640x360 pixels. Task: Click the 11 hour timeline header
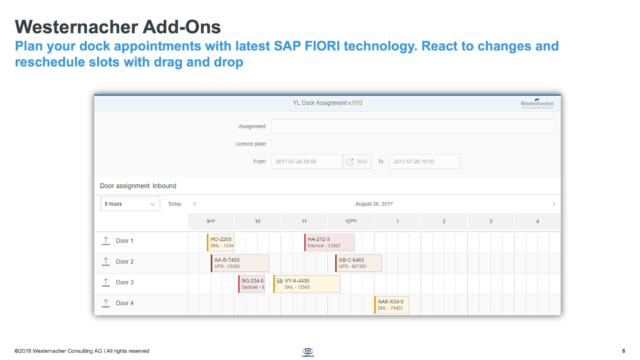tap(304, 221)
